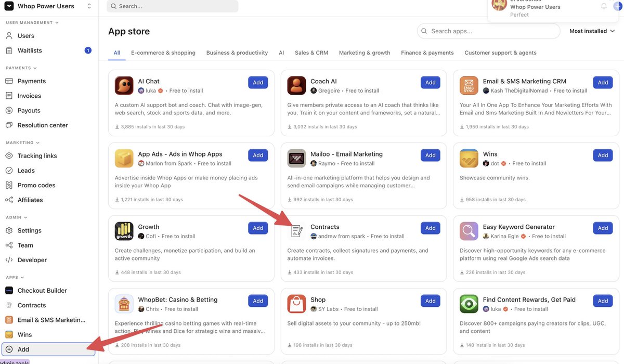Add the Growth app
Screen dimensions: 624x364
coord(258,228)
